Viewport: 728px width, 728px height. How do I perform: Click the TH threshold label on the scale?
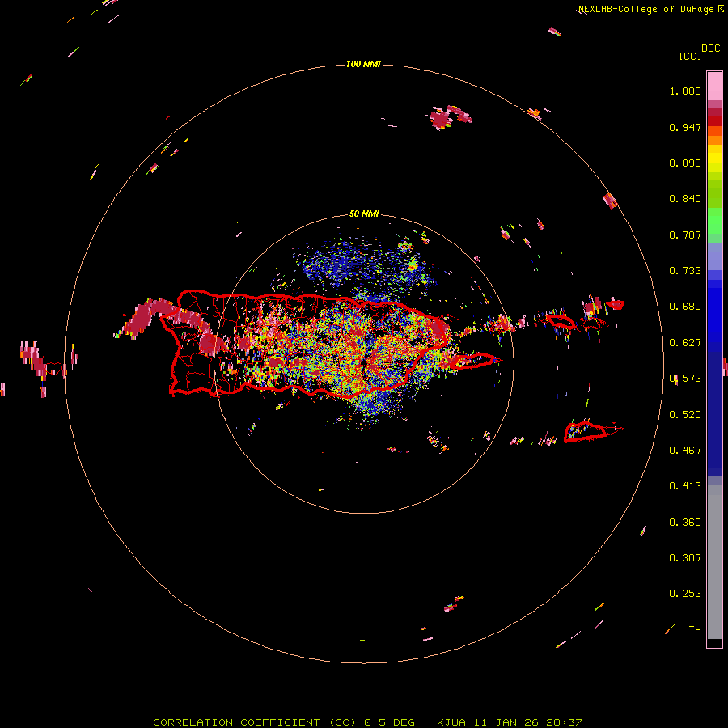[x=695, y=630]
